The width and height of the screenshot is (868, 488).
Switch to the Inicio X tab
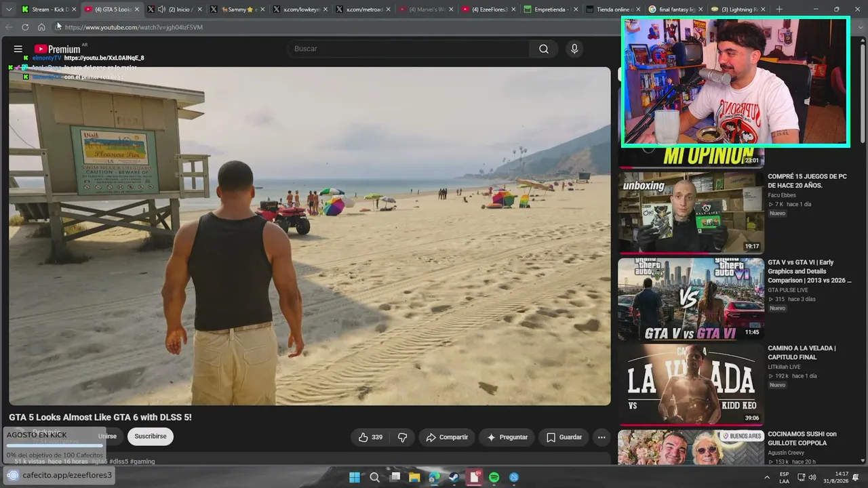click(x=175, y=9)
